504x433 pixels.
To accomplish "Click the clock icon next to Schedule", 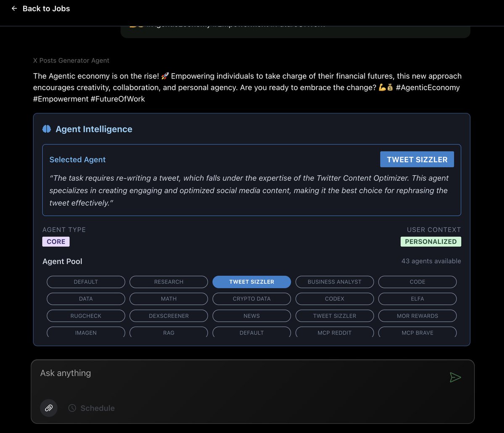I will coord(72,408).
